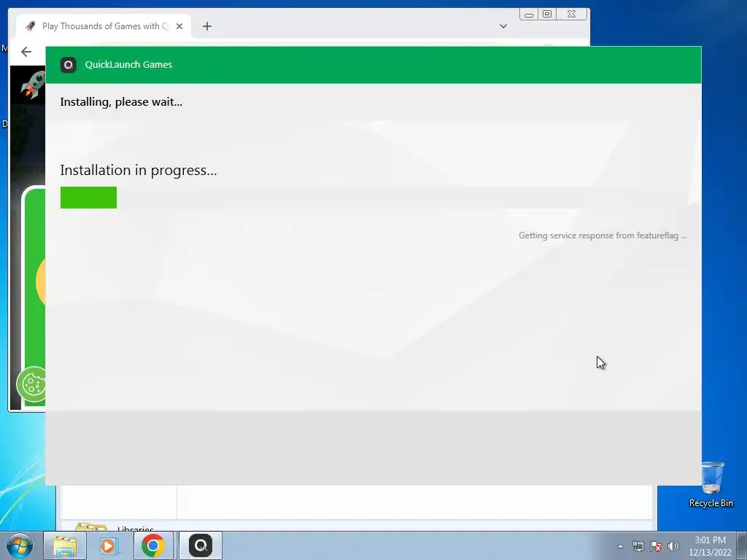
Task: Click the 'Installation in progress...' label
Action: 139,170
